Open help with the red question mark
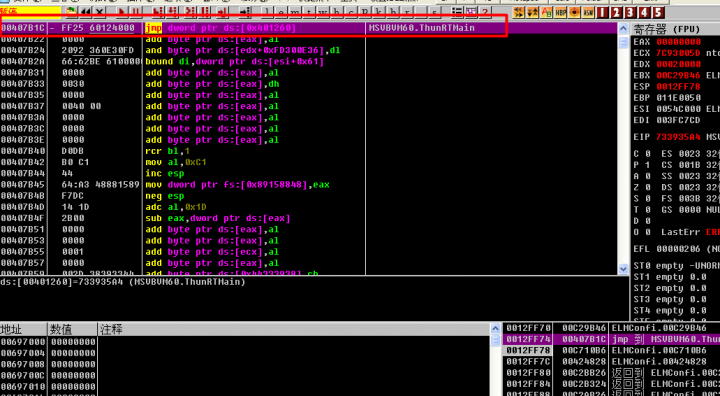Viewport: 720px width, 396px height. tap(485, 12)
